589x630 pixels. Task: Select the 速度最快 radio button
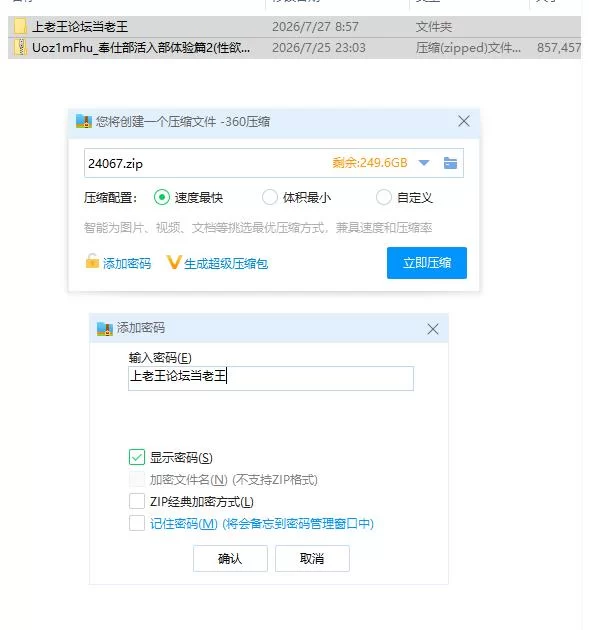coord(162,197)
